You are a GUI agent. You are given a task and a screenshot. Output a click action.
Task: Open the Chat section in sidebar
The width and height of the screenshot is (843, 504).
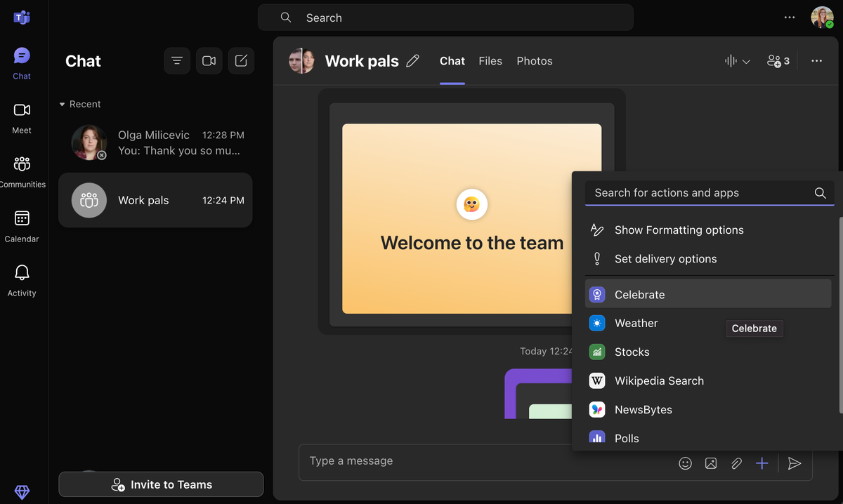[x=22, y=62]
